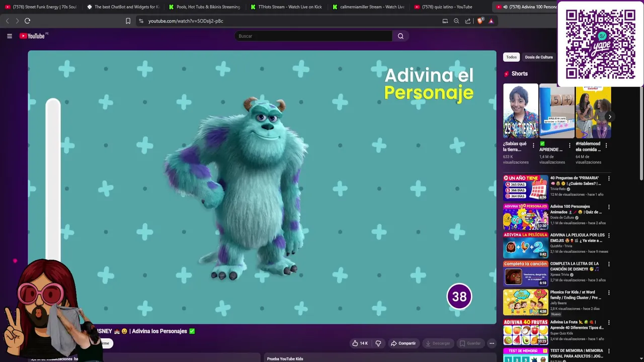Open 40 Preguntas de PRIMARIA video thumbnail
This screenshot has height=362, width=644.
point(525,187)
